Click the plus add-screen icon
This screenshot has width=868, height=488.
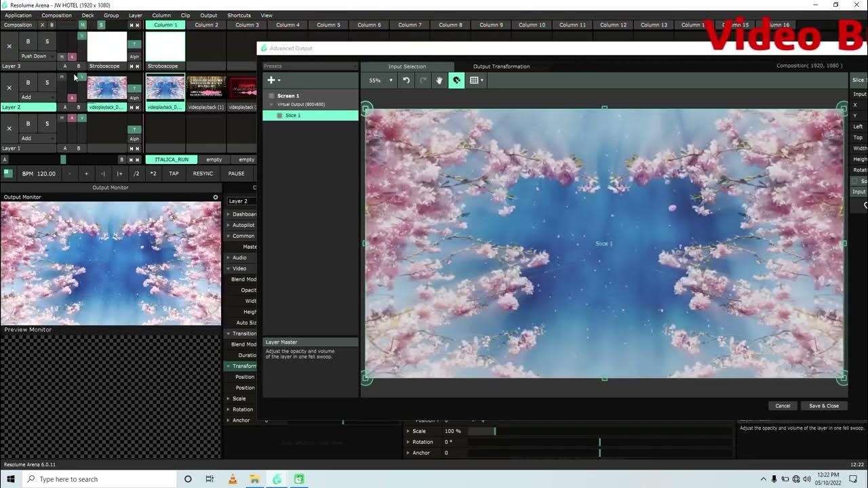coord(271,80)
